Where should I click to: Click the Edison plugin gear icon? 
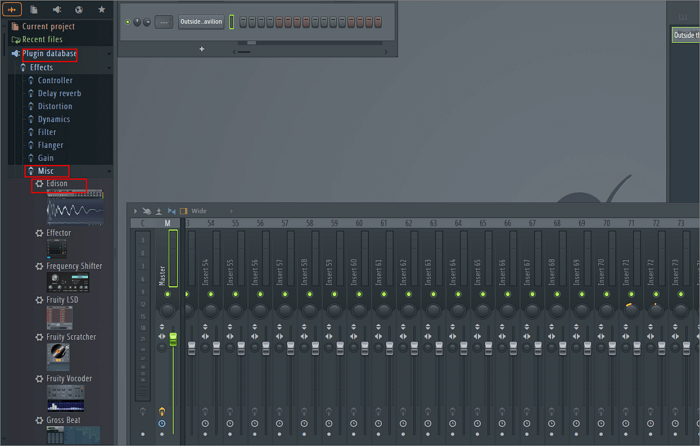pyautogui.click(x=39, y=183)
